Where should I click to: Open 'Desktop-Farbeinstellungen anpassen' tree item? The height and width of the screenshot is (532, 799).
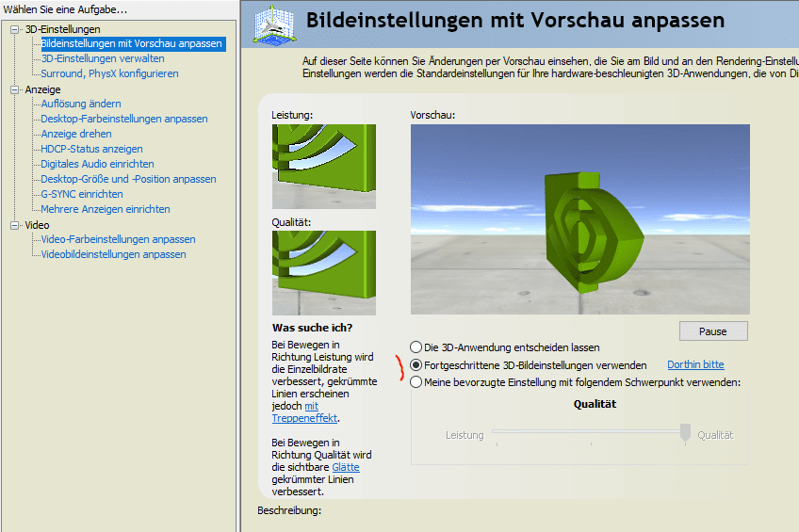click(124, 119)
